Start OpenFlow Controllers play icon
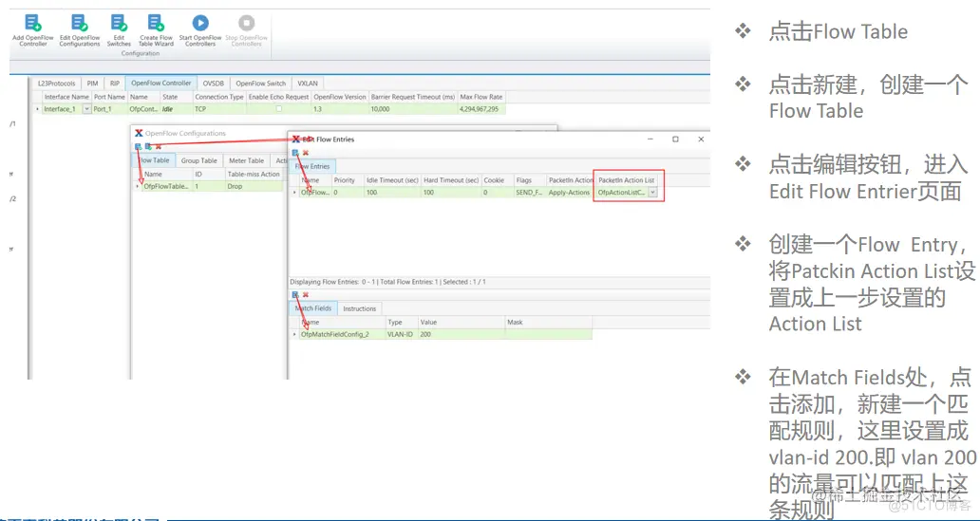The height and width of the screenshot is (521, 980). click(x=200, y=23)
